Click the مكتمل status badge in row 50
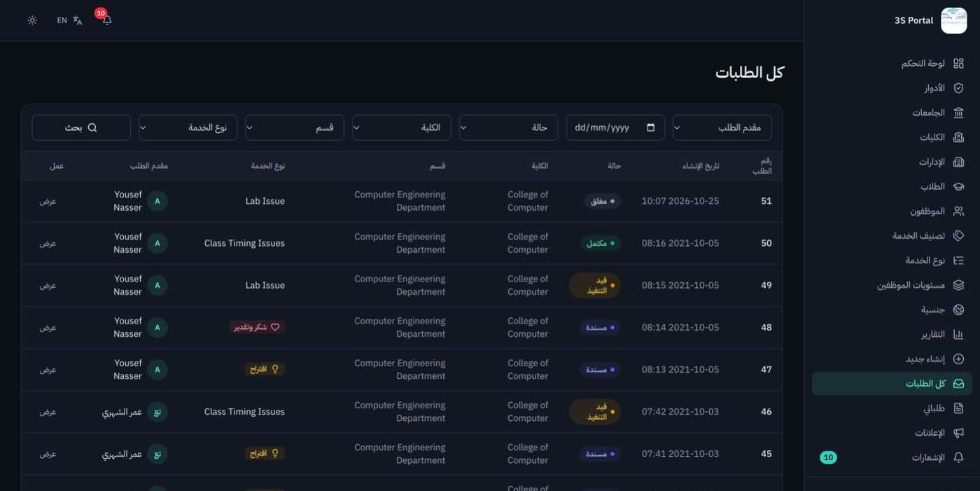Viewport: 980px width, 491px height. (x=600, y=243)
